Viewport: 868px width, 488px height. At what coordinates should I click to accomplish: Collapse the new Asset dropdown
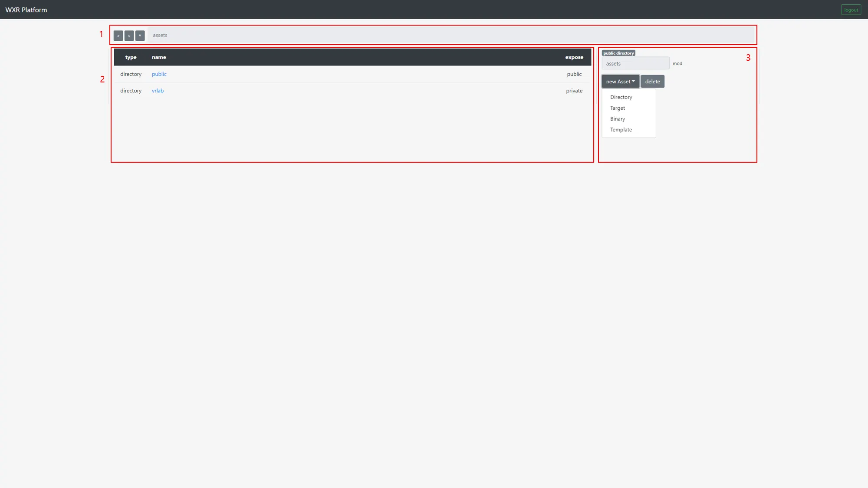pyautogui.click(x=620, y=82)
